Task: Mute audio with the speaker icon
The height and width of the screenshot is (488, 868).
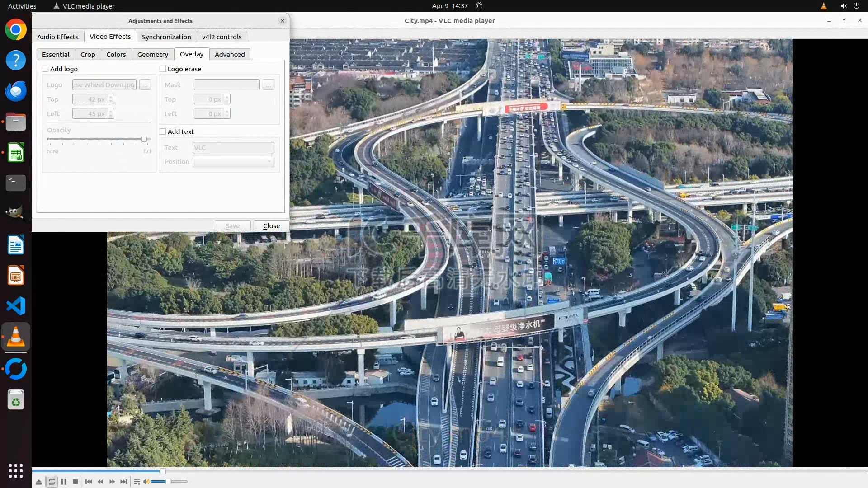Action: coord(146,482)
